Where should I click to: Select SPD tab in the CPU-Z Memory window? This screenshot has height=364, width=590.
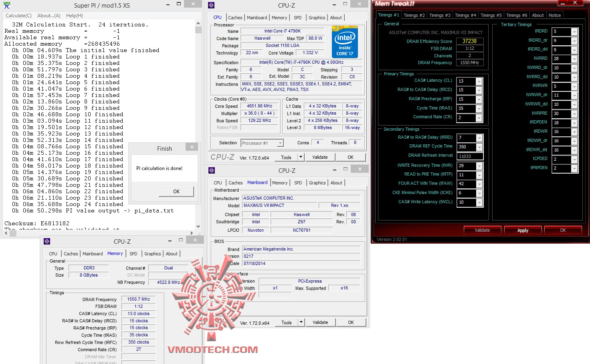click(133, 254)
